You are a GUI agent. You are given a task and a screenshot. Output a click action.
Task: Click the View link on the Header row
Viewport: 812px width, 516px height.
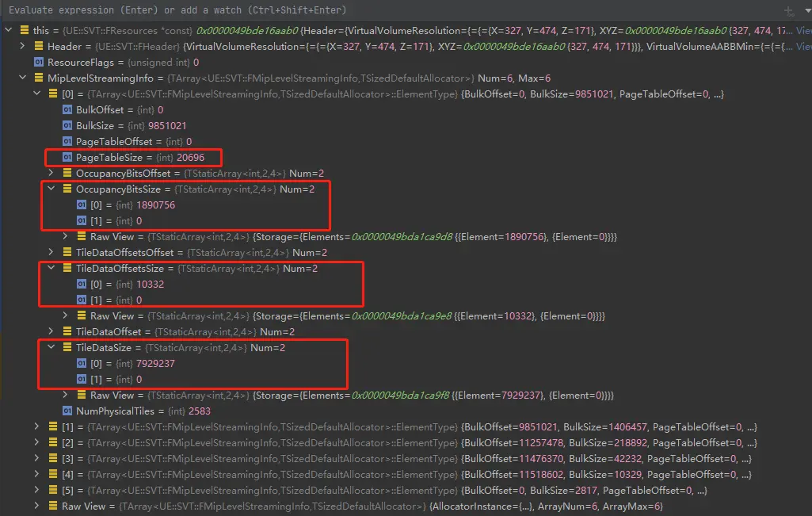pyautogui.click(x=803, y=46)
